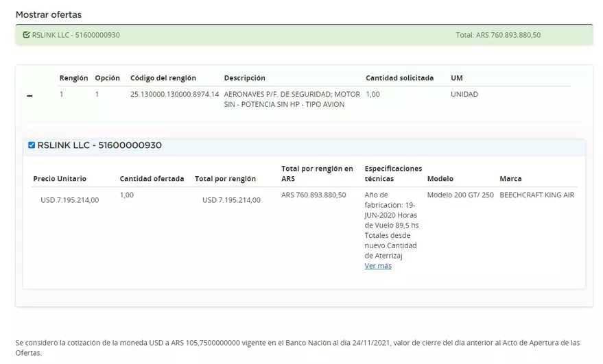Click the 'ARS 760.893.880,50' total per row cell

(314, 195)
